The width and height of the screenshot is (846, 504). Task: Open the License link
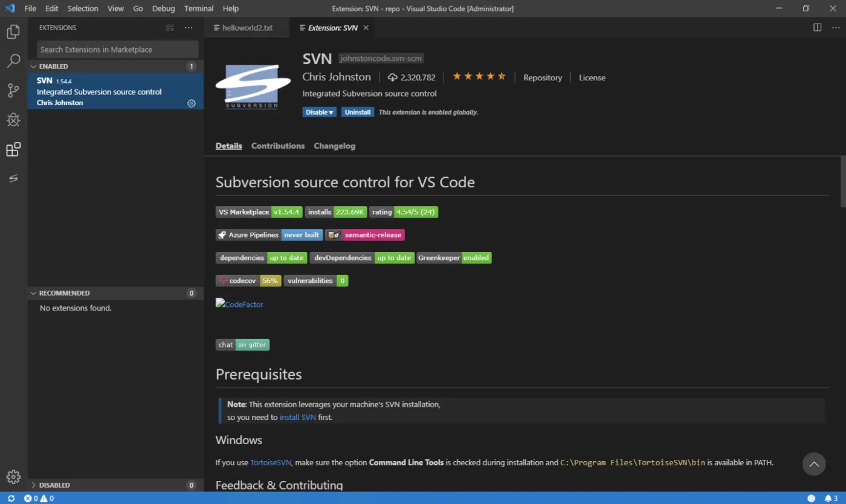pos(592,77)
